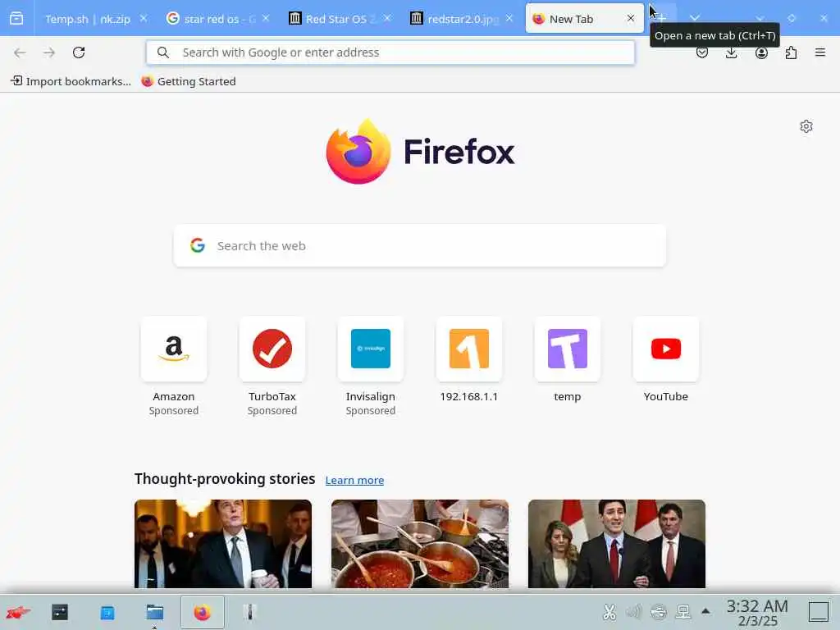Open the story with man in tuxedo

[223, 544]
